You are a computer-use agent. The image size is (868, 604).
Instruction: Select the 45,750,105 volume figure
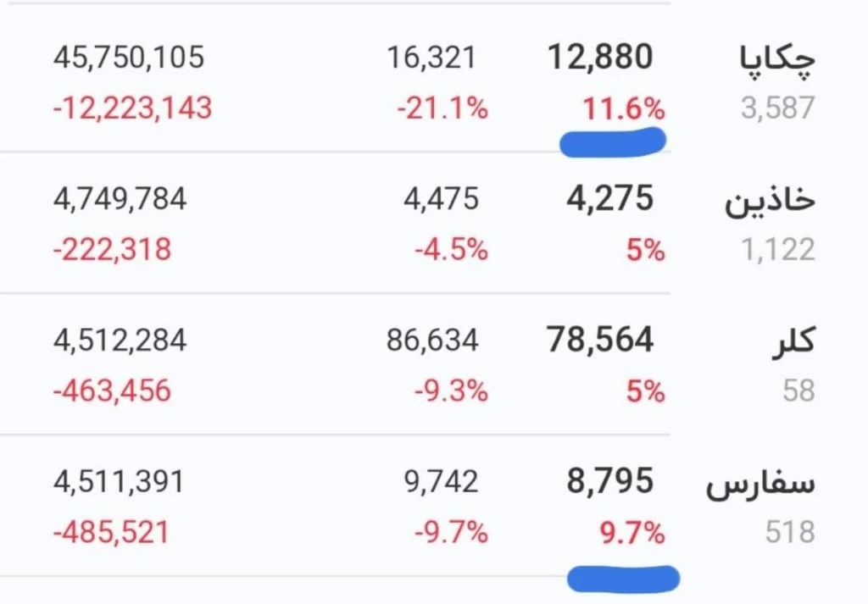pos(129,58)
